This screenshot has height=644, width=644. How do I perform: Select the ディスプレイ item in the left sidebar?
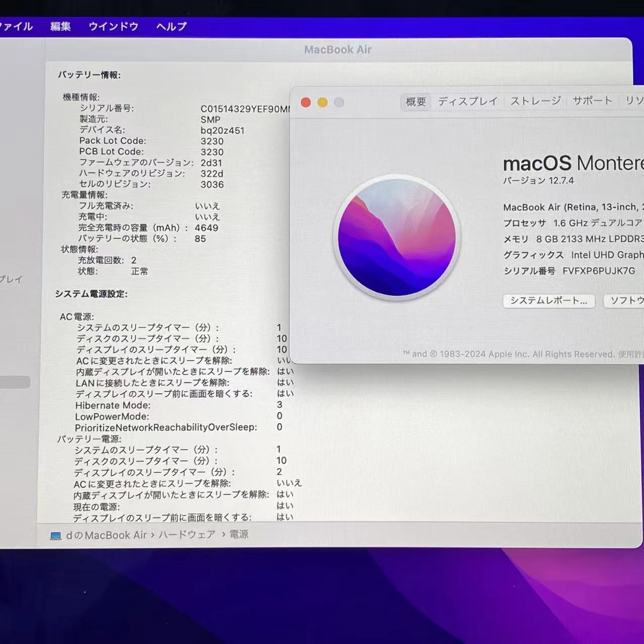click(x=11, y=279)
